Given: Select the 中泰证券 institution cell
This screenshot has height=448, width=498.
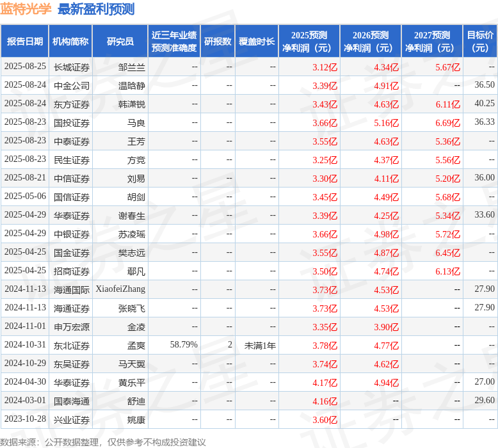Looking at the screenshot, I should click(72, 141).
